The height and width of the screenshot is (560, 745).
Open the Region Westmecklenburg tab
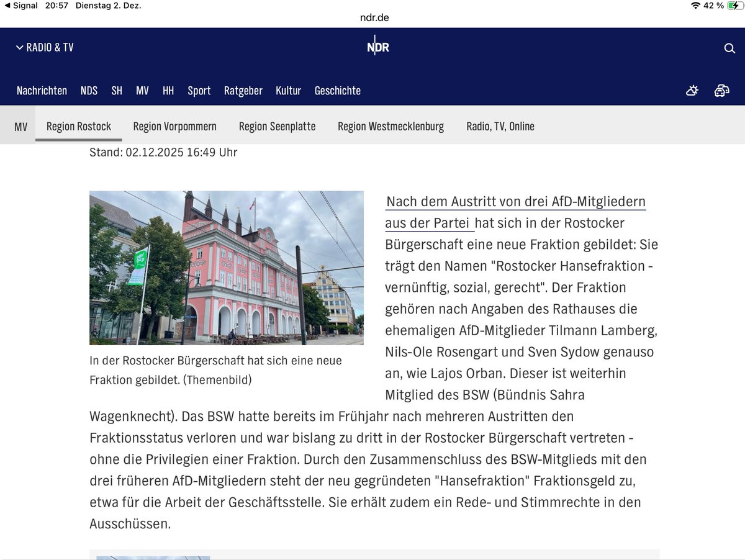tap(391, 126)
